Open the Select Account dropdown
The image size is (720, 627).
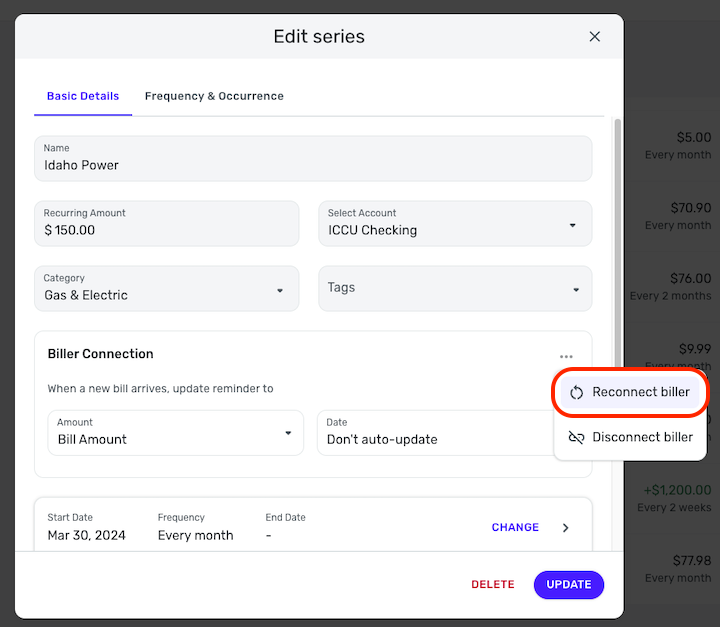[x=455, y=224]
